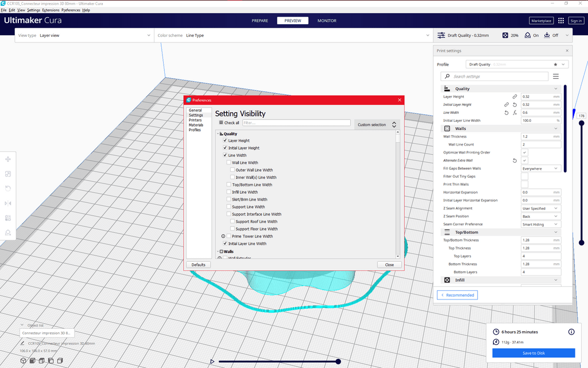Viewport: 588px width, 368px height.
Task: Click the support On icon
Action: pos(528,35)
